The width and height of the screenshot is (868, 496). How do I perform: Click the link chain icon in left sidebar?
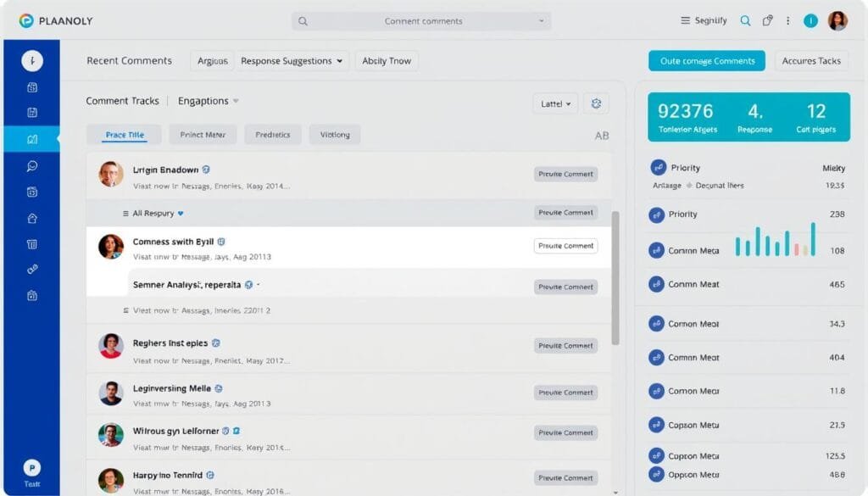click(32, 270)
